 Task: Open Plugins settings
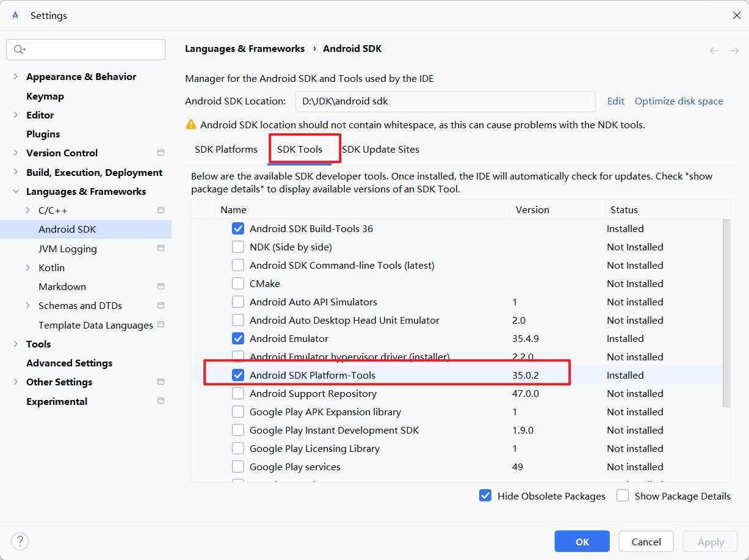(43, 134)
